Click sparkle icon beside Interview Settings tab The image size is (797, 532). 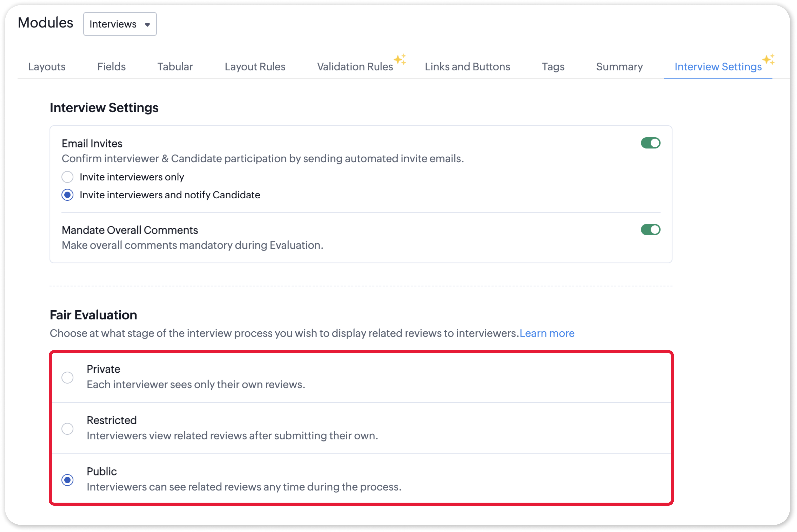tap(768, 59)
